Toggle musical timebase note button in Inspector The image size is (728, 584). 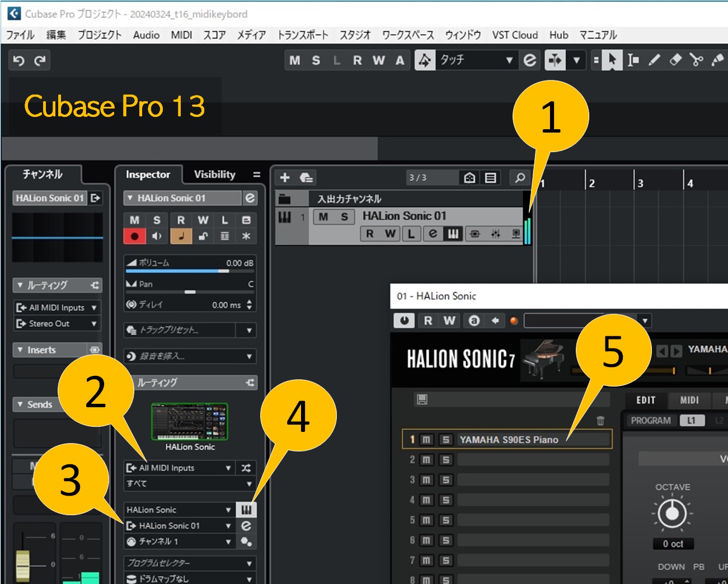coord(181,236)
